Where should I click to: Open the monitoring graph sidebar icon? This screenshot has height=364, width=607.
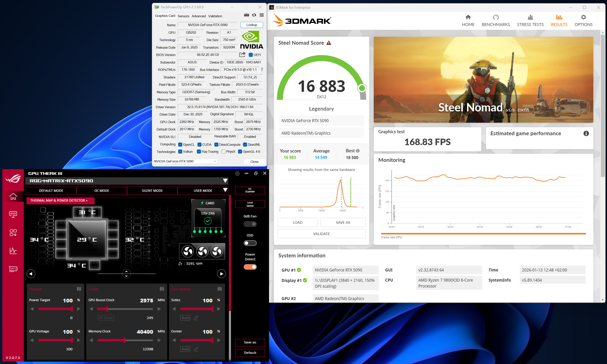coord(13,251)
